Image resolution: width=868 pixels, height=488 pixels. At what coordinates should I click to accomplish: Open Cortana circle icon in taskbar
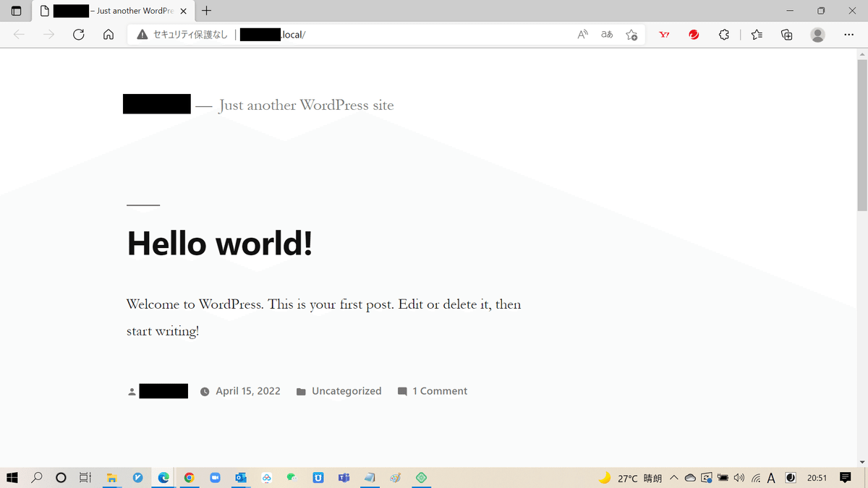click(61, 478)
